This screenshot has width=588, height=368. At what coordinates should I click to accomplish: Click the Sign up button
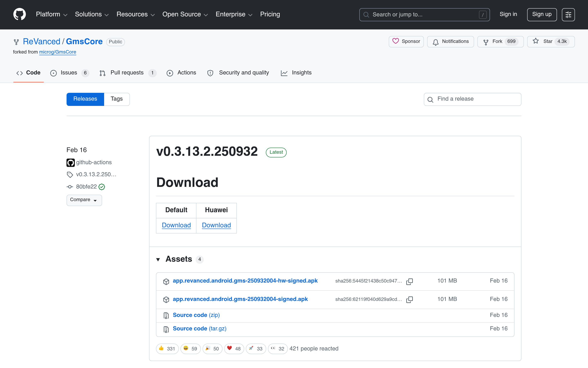(x=542, y=15)
